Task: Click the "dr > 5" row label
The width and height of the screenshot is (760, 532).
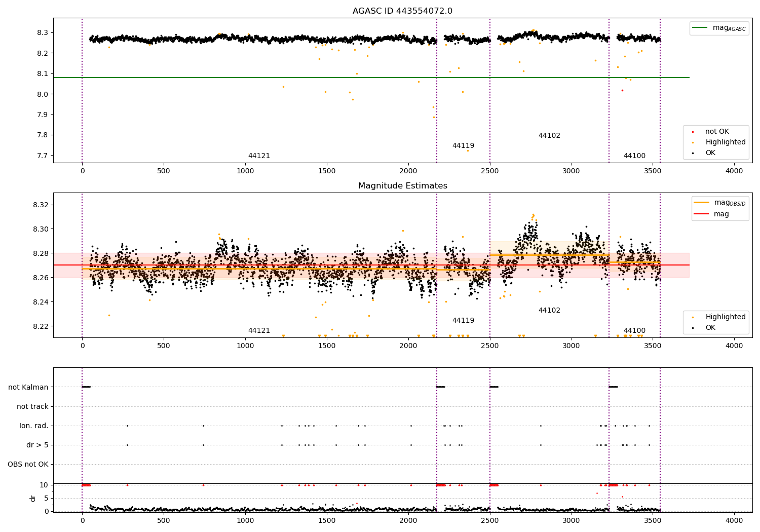Action: point(37,445)
